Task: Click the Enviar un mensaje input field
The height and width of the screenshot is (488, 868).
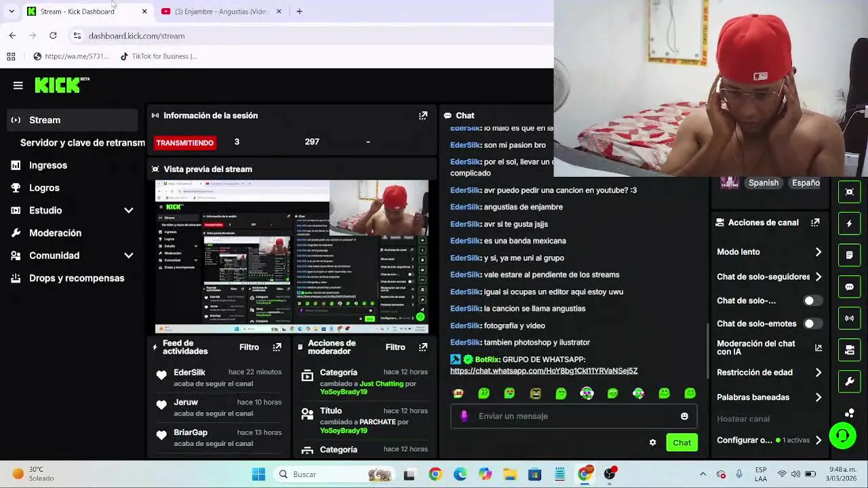Action: tap(574, 416)
